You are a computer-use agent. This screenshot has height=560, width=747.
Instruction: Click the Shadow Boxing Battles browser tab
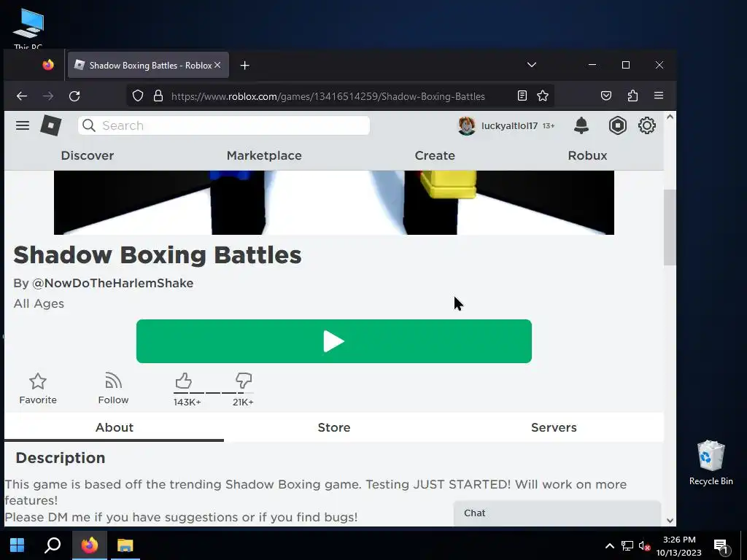[x=148, y=65]
